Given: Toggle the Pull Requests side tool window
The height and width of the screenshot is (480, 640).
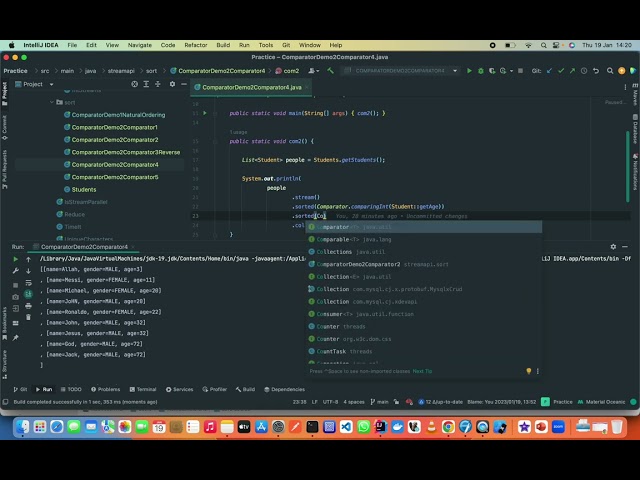Looking at the screenshot, I should point(4,169).
